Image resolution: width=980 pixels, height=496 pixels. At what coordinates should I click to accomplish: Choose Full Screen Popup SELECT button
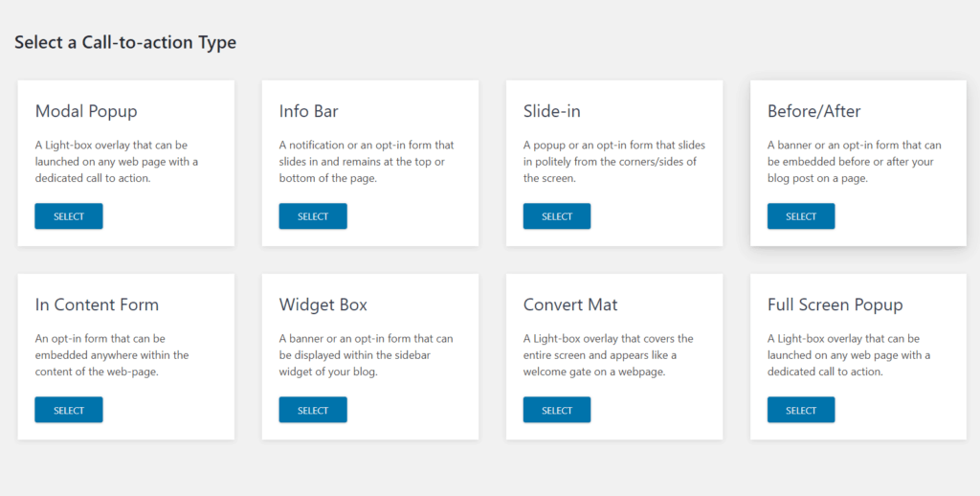801,410
